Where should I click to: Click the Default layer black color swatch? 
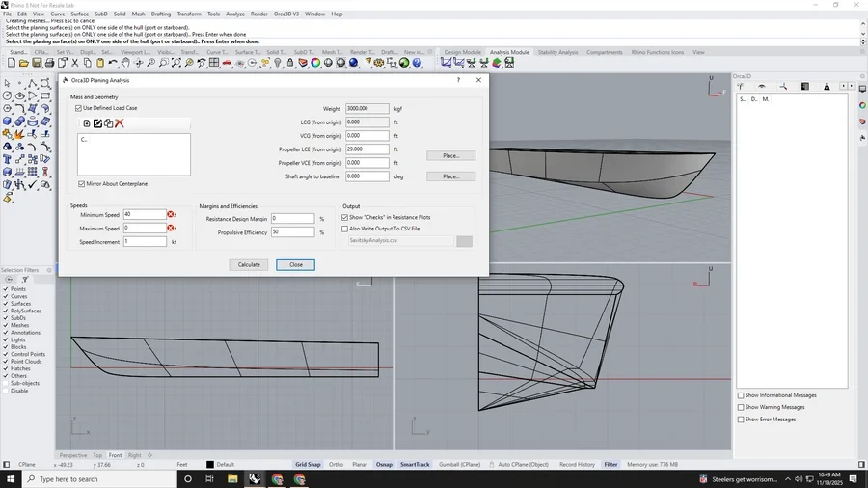(x=210, y=465)
